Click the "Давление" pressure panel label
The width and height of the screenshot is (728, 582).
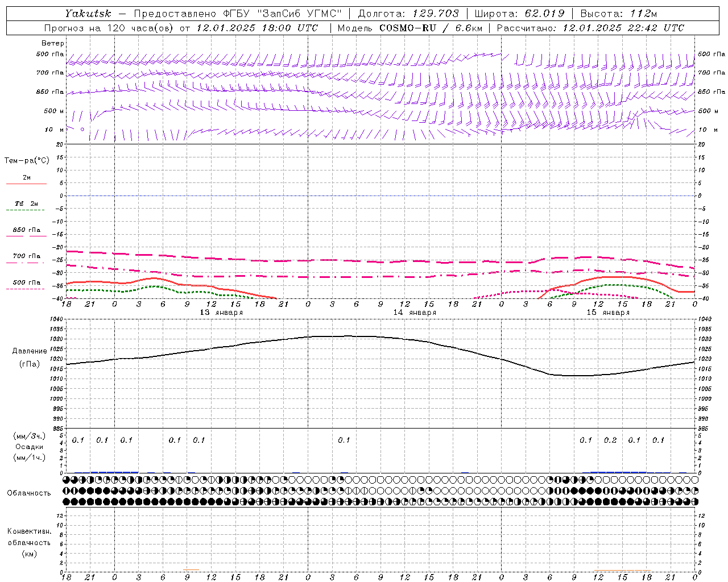(x=30, y=351)
